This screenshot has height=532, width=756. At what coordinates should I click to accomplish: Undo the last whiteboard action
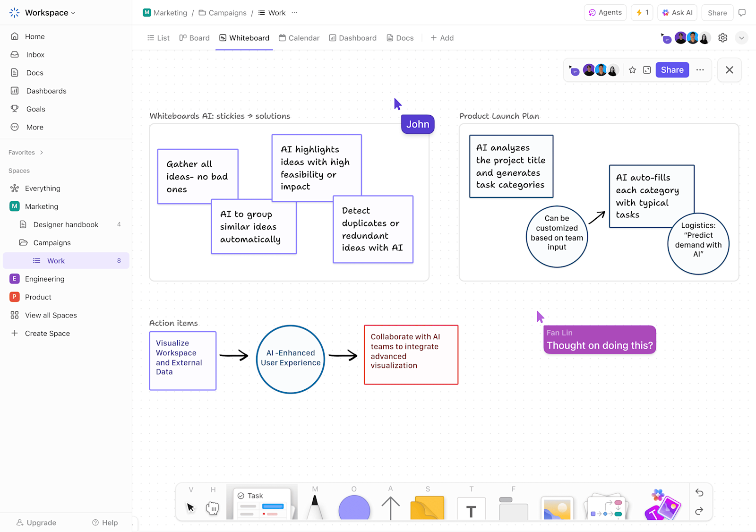click(x=700, y=493)
